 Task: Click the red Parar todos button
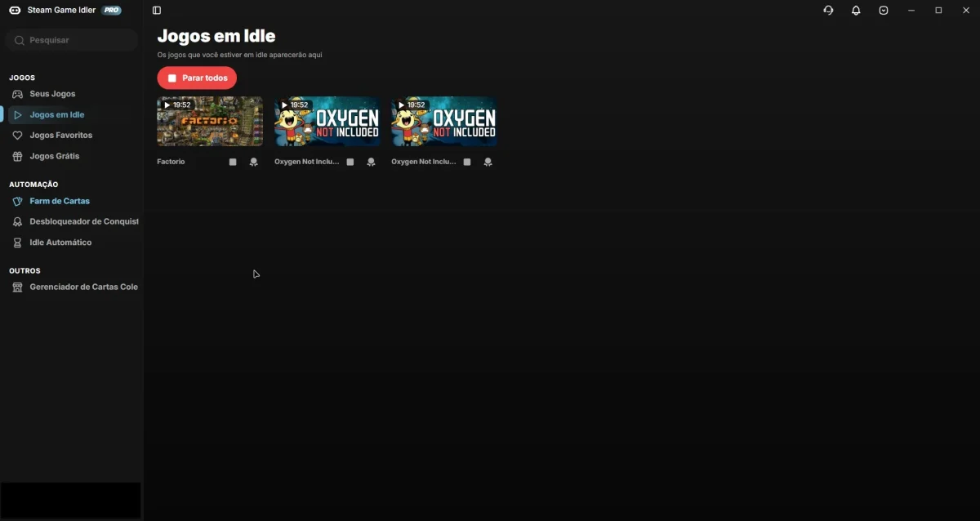click(197, 78)
